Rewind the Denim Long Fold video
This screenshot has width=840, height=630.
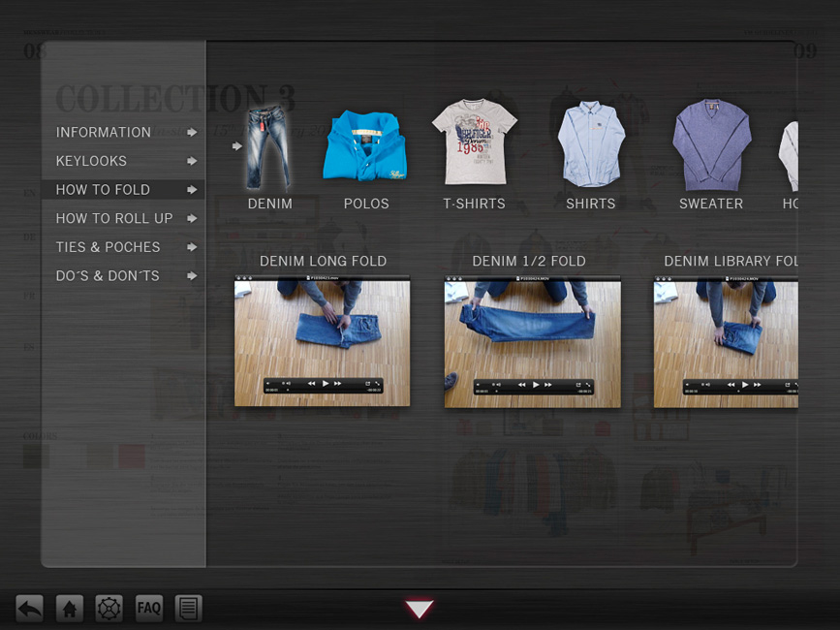point(311,384)
